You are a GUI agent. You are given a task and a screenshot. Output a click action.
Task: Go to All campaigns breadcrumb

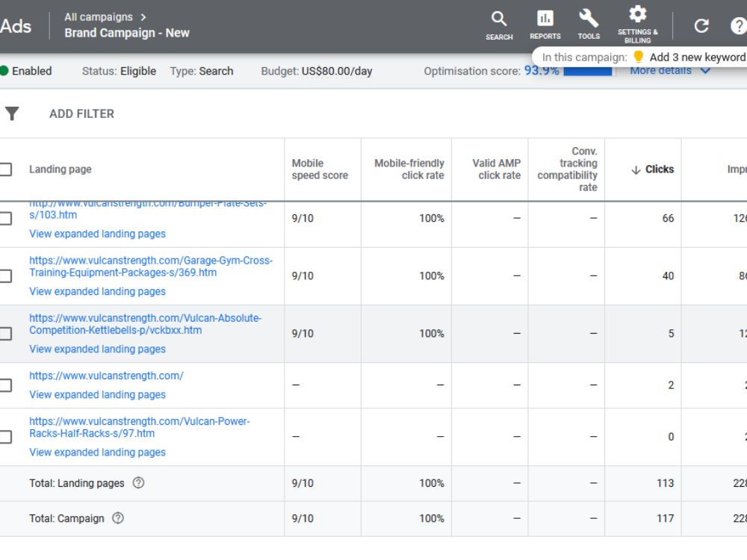click(x=99, y=17)
